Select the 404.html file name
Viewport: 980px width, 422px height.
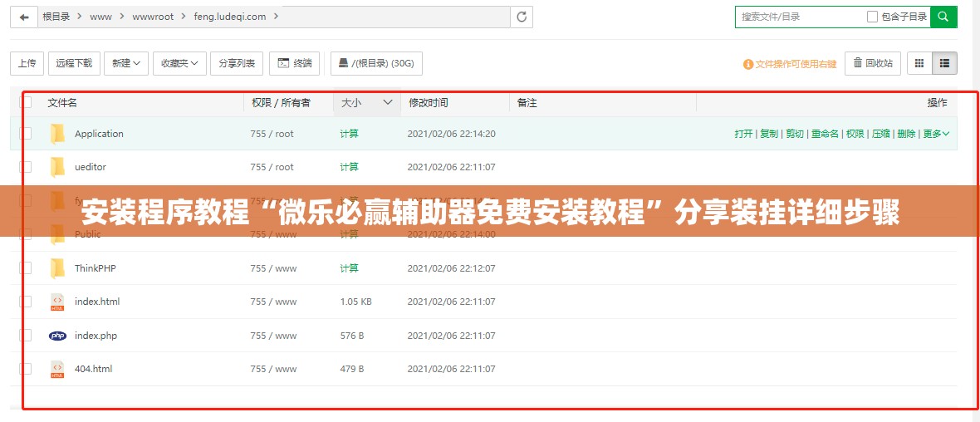click(93, 369)
